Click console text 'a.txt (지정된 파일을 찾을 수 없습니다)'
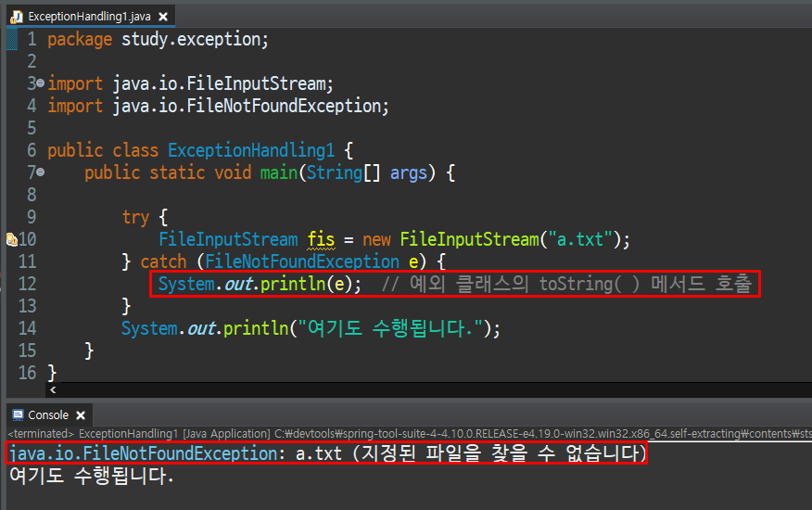The width and height of the screenshot is (812, 510). [x=471, y=453]
